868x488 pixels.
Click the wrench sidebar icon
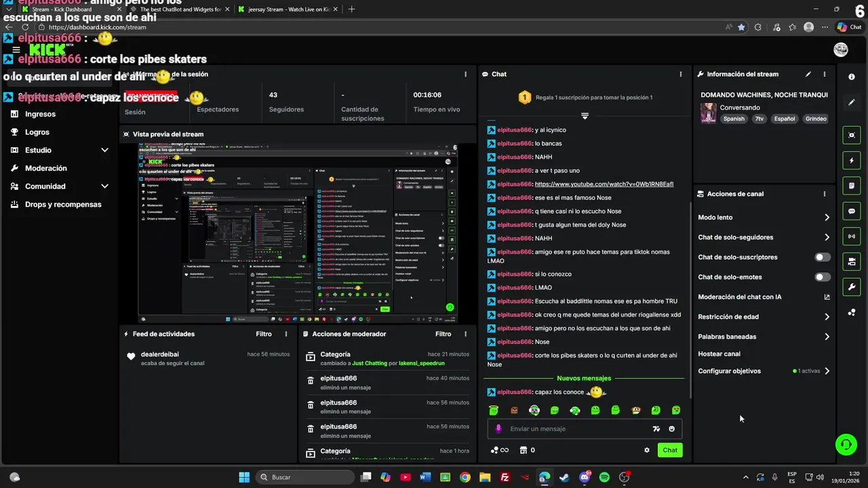[852, 287]
